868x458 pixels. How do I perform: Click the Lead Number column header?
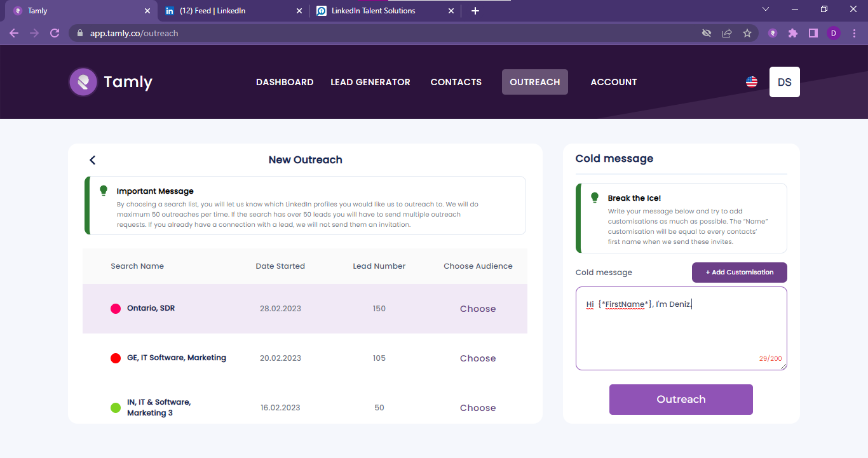point(379,266)
